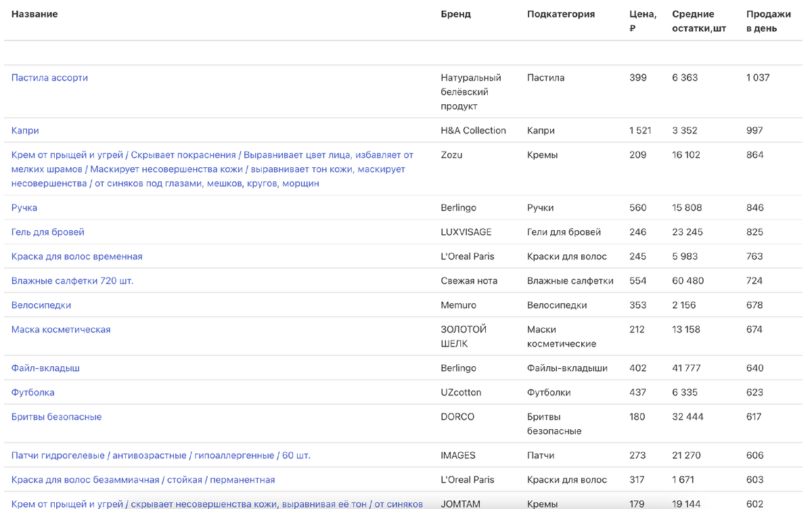The height and width of the screenshot is (509, 812).
Task: Click the daily sales value '825'
Action: click(x=754, y=232)
